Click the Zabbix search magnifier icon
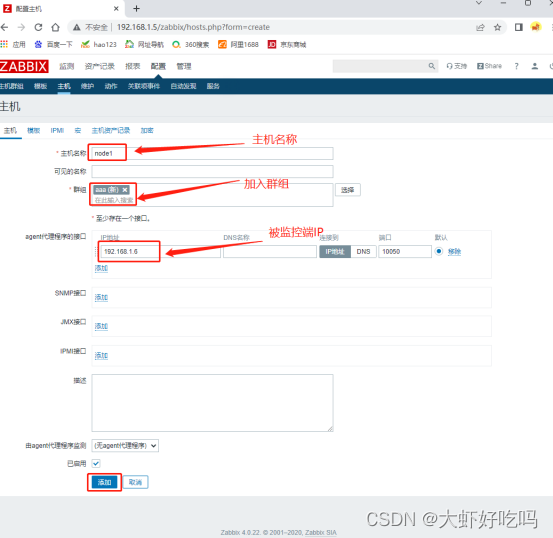 coord(431,66)
